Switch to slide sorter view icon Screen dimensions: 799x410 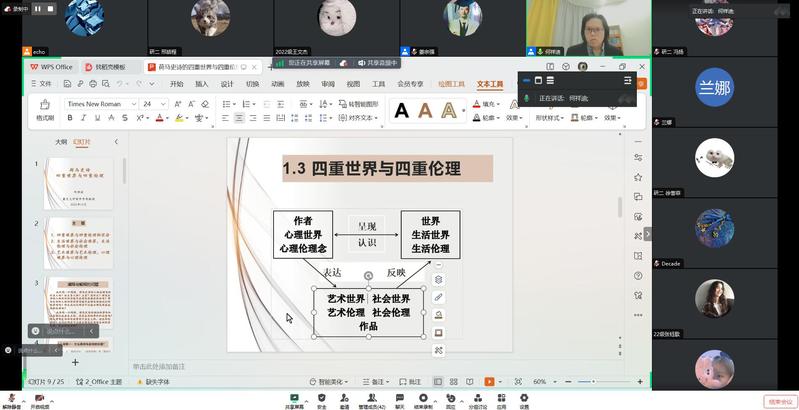coord(454,382)
